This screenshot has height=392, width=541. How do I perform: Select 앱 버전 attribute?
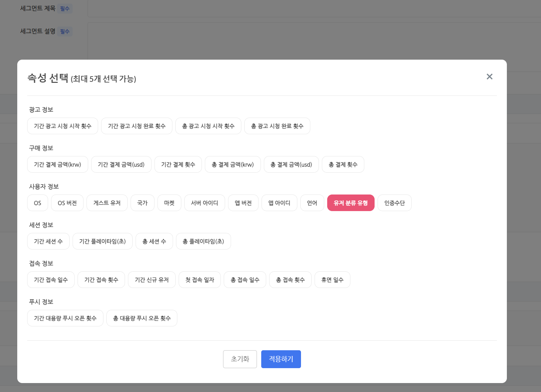coord(243,203)
